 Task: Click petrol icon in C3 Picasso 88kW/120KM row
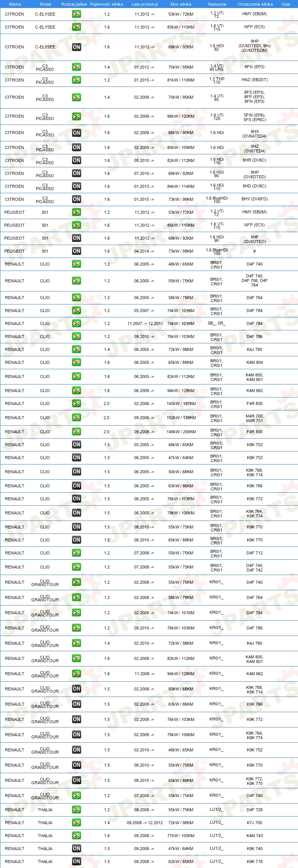coord(77,116)
